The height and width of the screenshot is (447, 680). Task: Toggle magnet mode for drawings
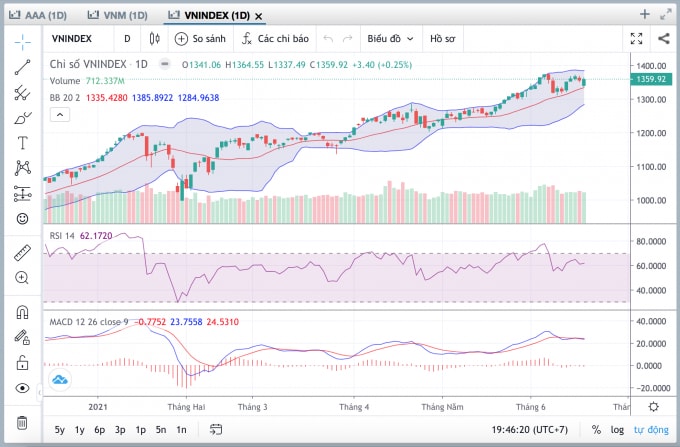click(23, 312)
